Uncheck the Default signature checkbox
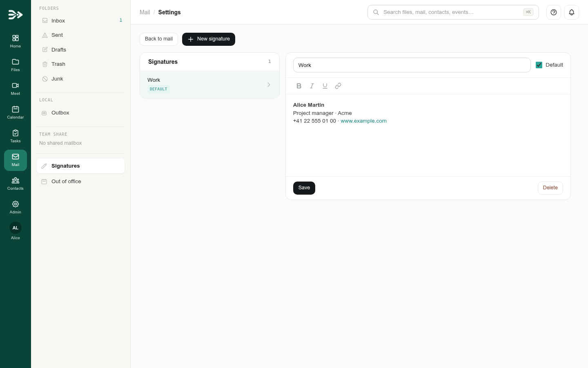This screenshot has height=368, width=588. 539,65
